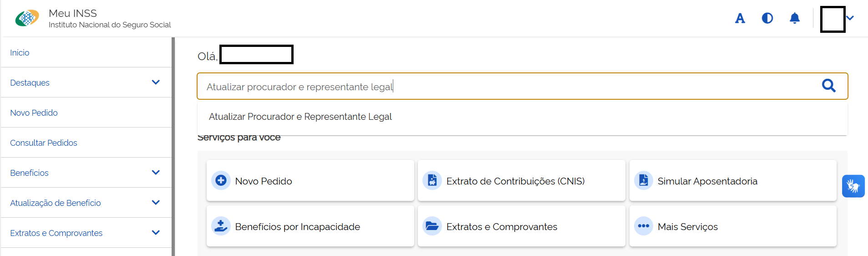Open Simular Aposentadoria card
The width and height of the screenshot is (868, 256).
coord(732,181)
